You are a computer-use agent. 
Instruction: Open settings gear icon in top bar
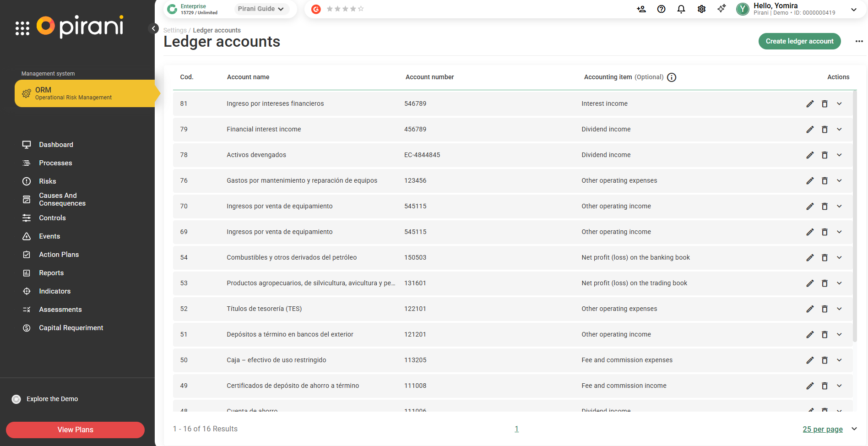pos(701,9)
